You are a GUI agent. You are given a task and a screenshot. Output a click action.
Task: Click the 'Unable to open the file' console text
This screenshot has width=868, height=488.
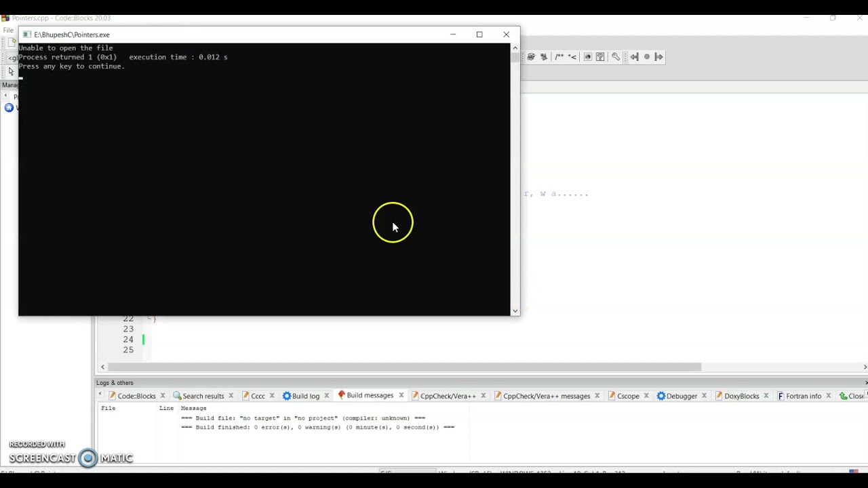point(66,48)
